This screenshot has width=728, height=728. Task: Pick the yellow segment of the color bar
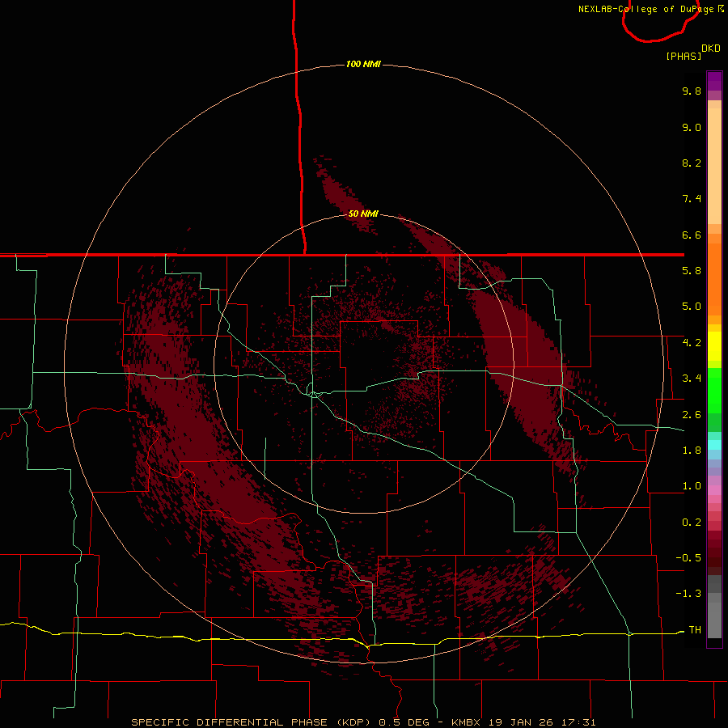(x=714, y=346)
